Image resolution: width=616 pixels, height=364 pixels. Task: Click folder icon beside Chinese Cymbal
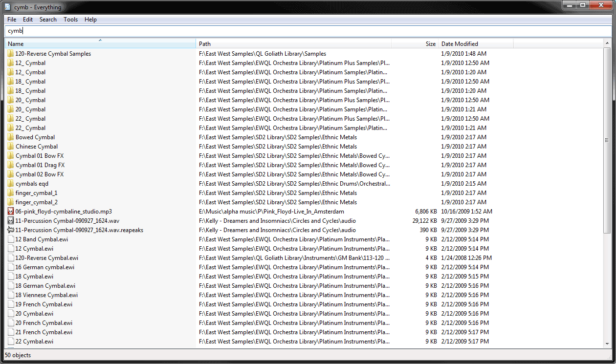11,147
